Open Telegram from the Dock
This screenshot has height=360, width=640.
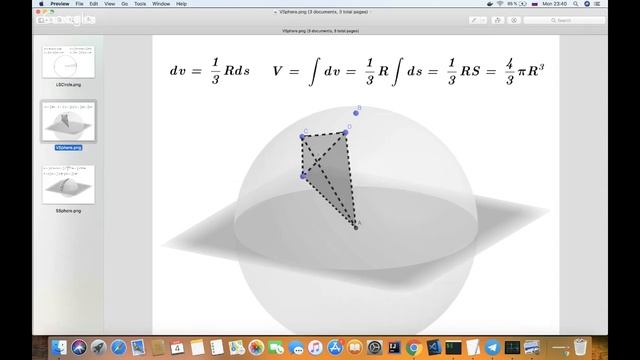click(x=493, y=348)
